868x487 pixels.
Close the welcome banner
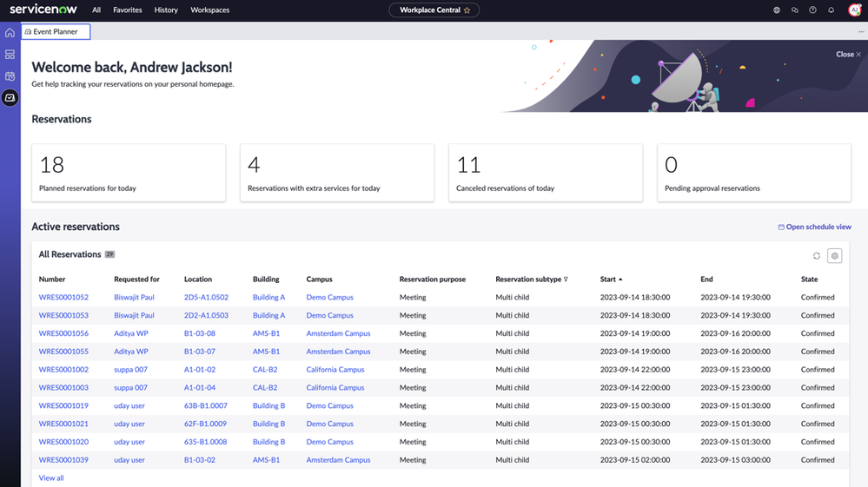click(x=849, y=54)
